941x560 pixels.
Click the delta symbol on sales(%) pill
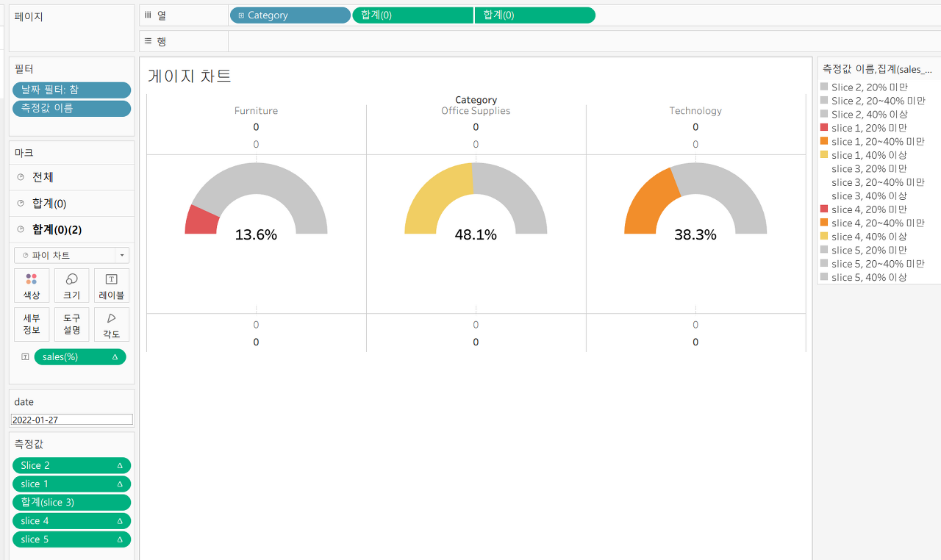[x=115, y=357]
